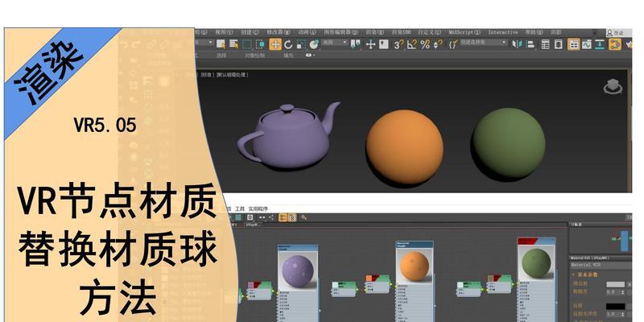
Task: Collapse the 基本参数 rollout
Action: point(587,274)
